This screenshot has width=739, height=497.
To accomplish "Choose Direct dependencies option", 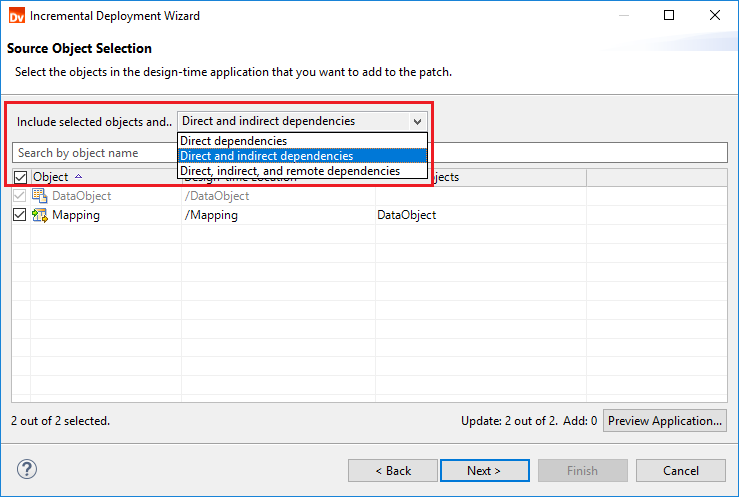I will (233, 141).
